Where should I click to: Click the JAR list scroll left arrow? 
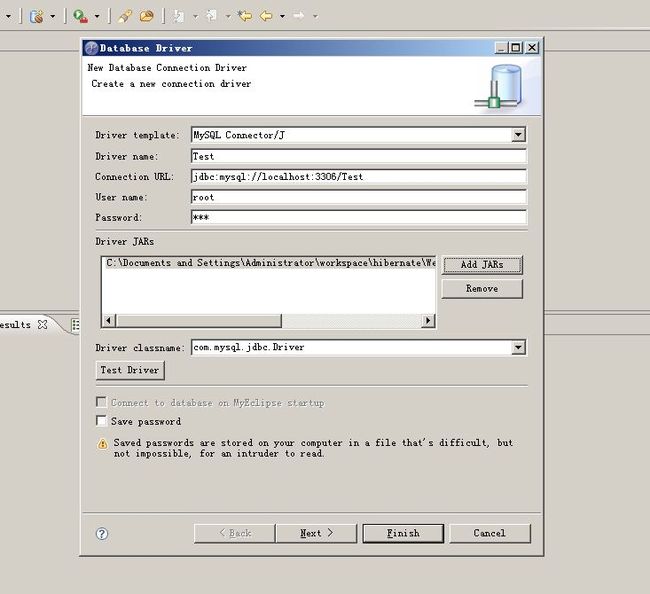(109, 320)
